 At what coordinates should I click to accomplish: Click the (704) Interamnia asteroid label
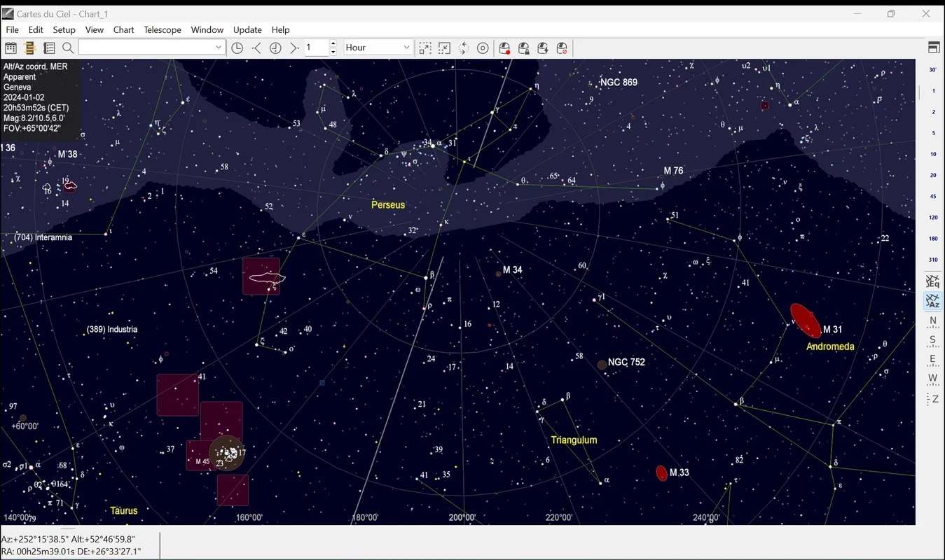coord(43,237)
